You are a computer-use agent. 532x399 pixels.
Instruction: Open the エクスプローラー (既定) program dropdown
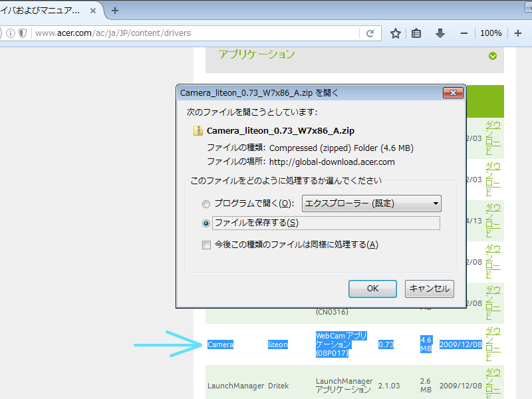[x=372, y=203]
